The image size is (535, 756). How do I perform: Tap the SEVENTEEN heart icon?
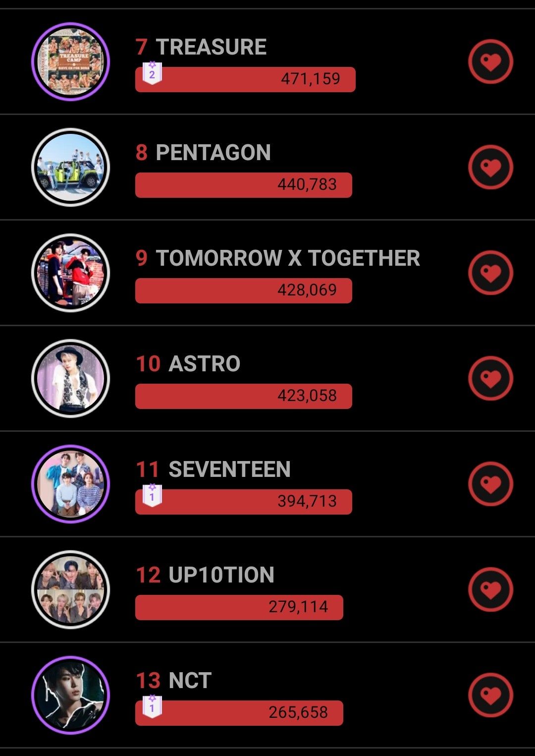click(490, 484)
